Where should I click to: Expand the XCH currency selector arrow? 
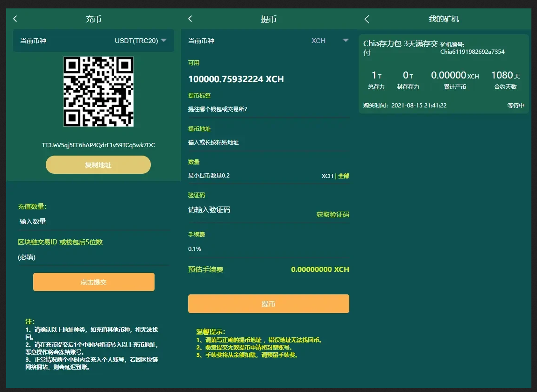346,41
